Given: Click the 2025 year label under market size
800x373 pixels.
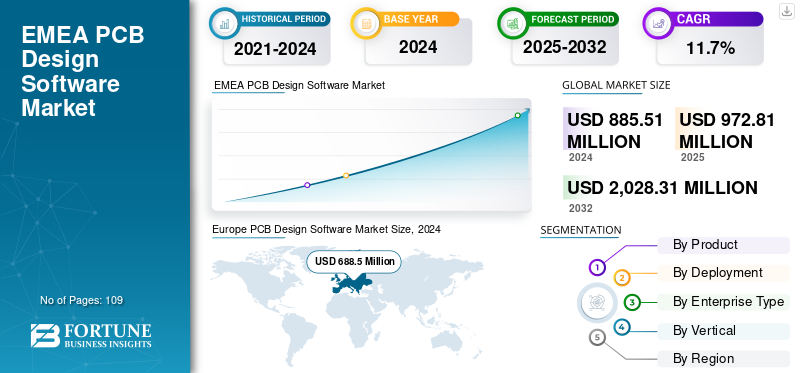Looking at the screenshot, I should tap(692, 157).
